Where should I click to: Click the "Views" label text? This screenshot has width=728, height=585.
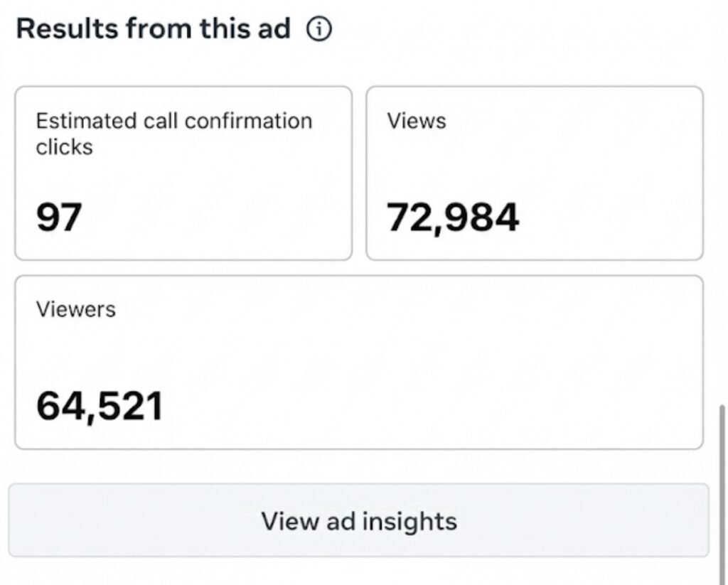point(417,121)
